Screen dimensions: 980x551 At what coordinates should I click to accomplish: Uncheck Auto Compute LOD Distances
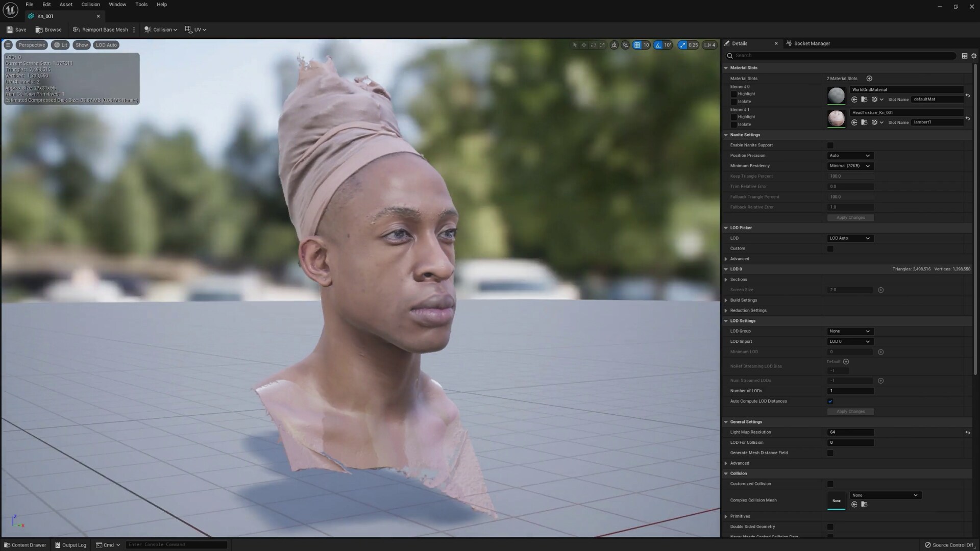pos(830,402)
